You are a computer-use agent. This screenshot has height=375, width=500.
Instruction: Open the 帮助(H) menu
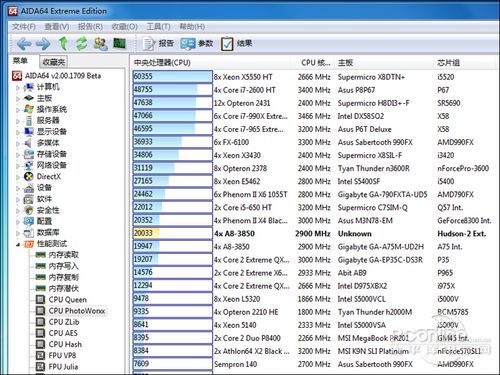192,27
